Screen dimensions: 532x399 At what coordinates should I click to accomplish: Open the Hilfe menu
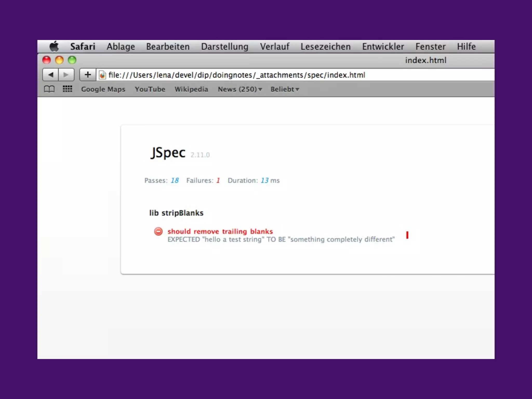[x=466, y=46]
